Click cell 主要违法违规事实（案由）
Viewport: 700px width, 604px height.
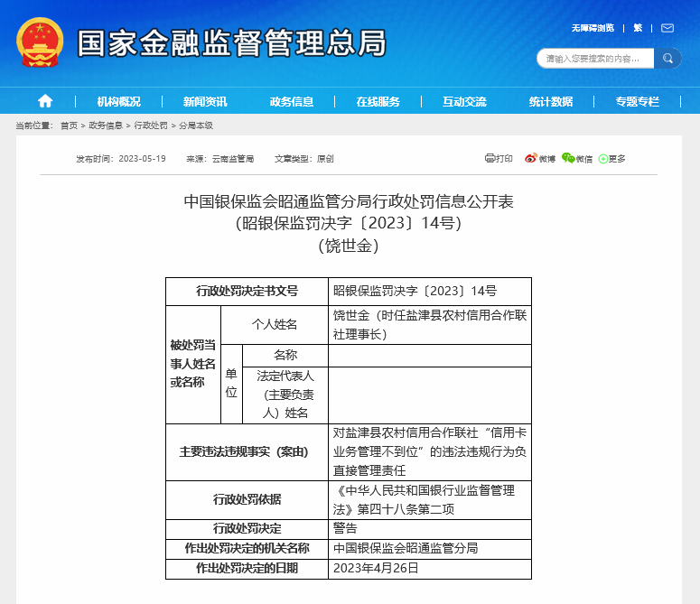247,452
